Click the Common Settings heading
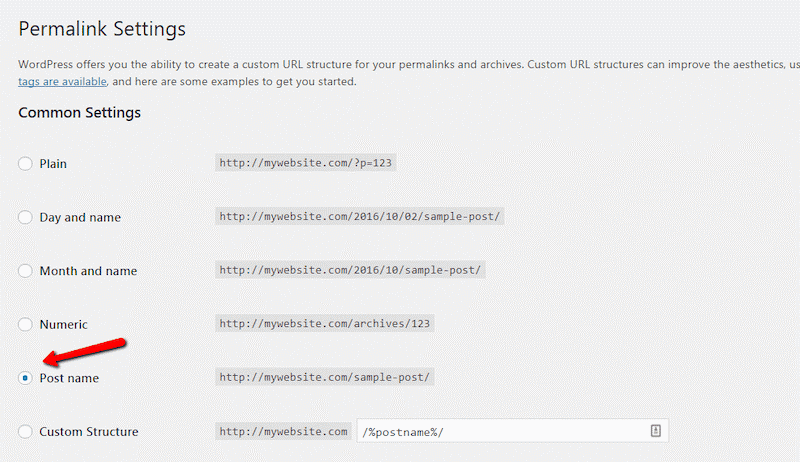Image resolution: width=800 pixels, height=462 pixels. [80, 113]
